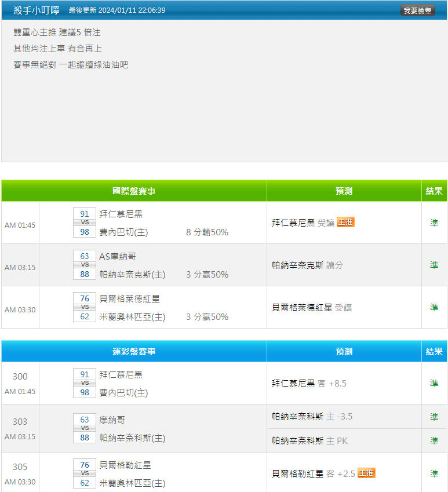Click the 準 result for 帕納辛奈科斯 主 -3.5

(x=434, y=417)
